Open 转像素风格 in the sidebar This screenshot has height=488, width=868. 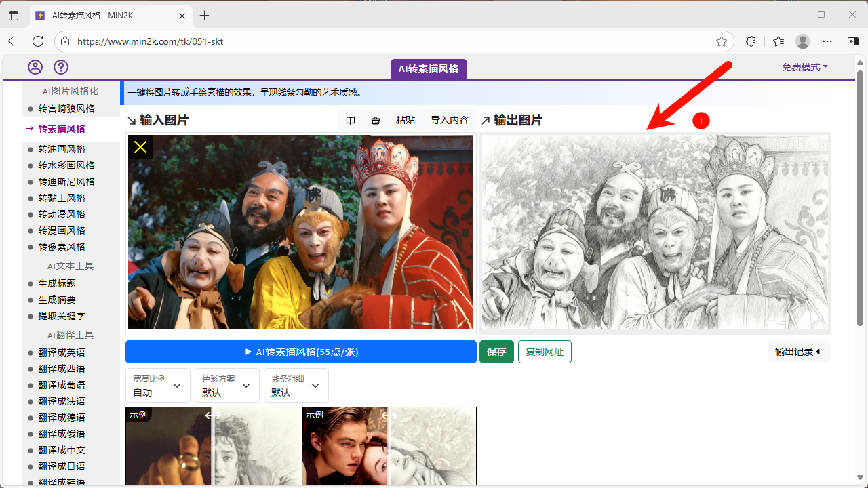(62, 247)
